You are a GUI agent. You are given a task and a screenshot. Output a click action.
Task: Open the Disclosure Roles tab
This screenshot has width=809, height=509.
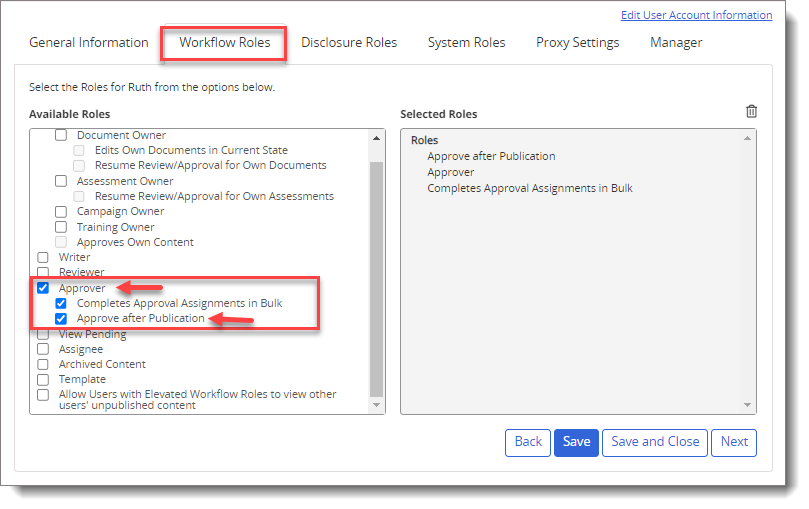pyautogui.click(x=349, y=43)
